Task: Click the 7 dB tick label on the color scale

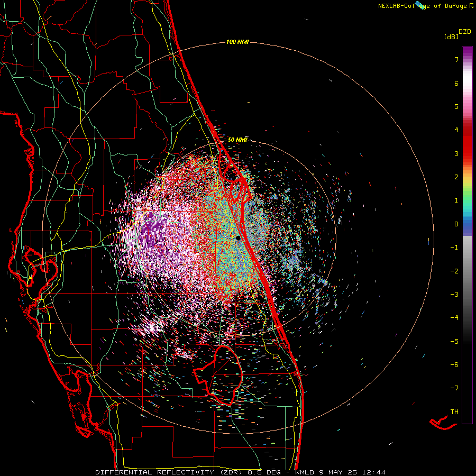Action: (x=456, y=59)
